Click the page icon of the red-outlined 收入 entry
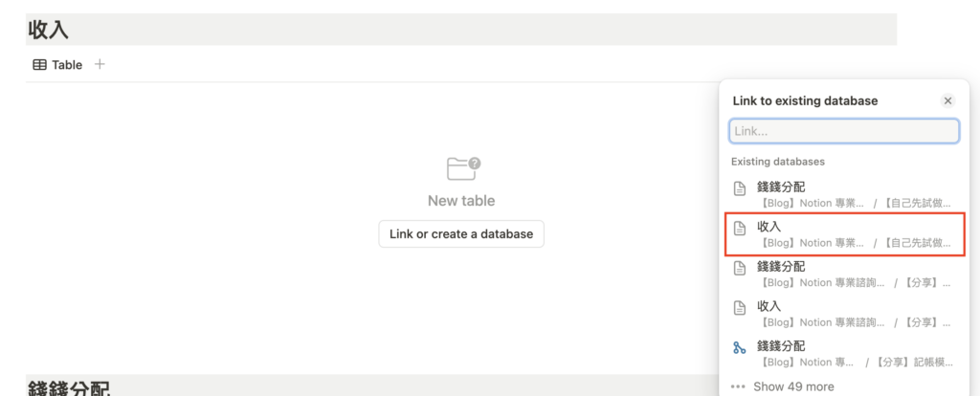The width and height of the screenshot is (980, 396). tap(739, 228)
